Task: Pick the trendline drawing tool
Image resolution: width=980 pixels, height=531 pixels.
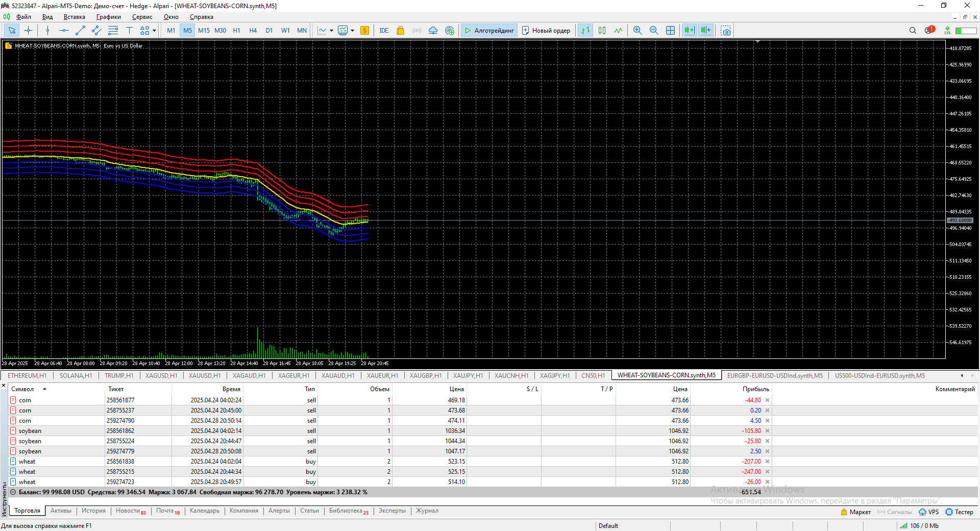Action: (80, 31)
